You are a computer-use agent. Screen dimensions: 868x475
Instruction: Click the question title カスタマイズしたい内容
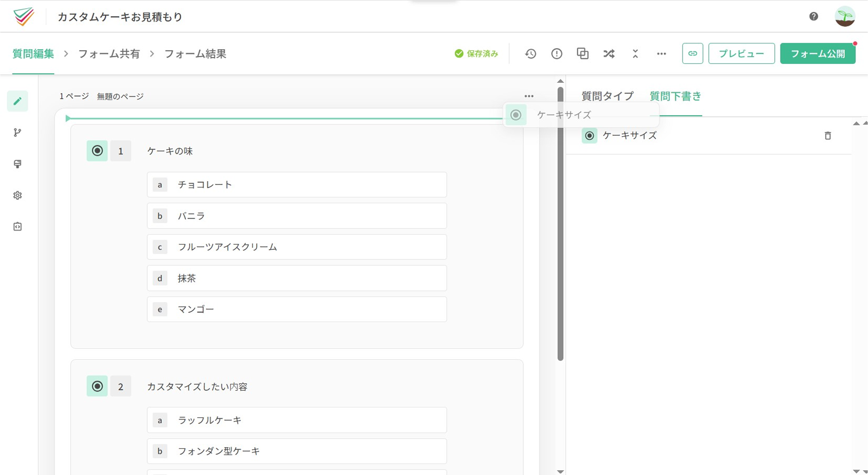[197, 387]
